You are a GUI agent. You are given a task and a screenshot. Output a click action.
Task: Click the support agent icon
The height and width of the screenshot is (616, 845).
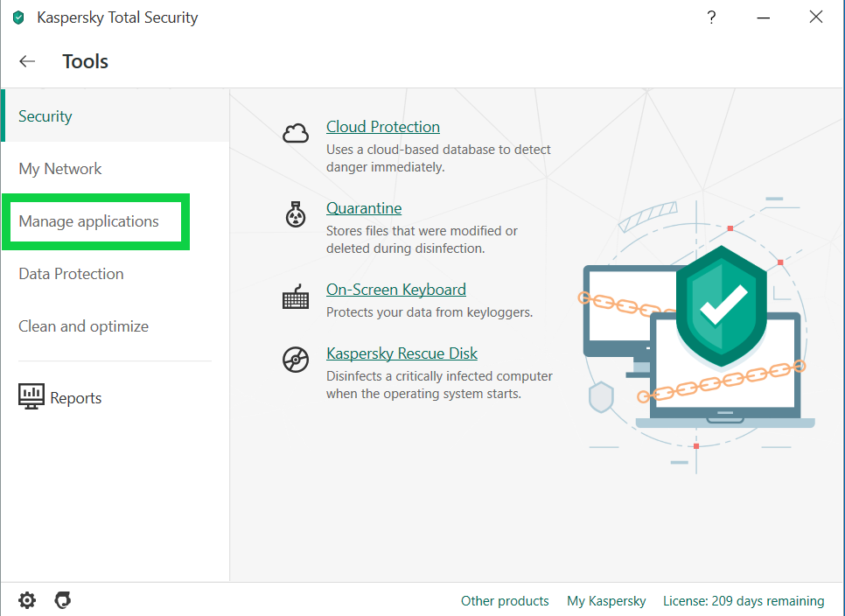click(62, 600)
